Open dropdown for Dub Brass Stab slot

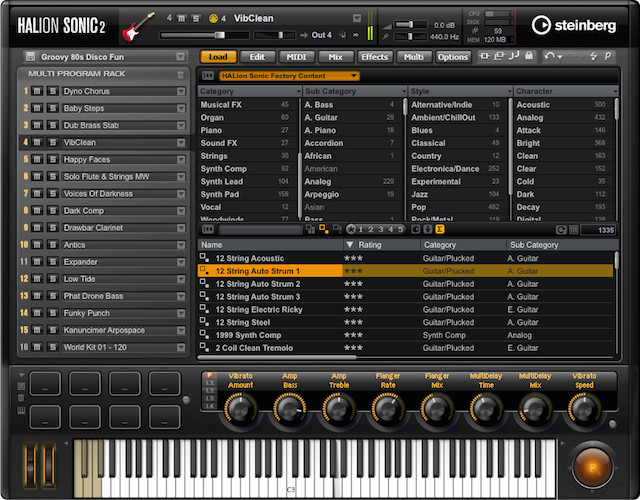click(x=181, y=125)
